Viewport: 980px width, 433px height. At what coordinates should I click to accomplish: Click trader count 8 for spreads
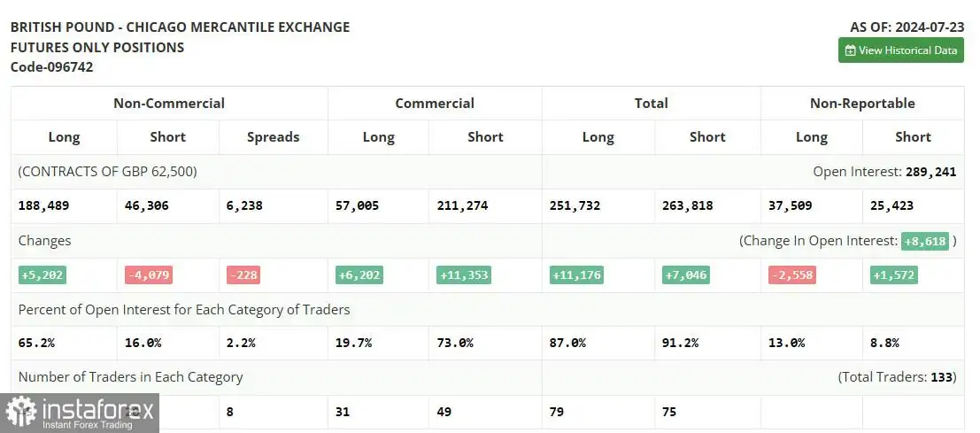click(x=231, y=412)
